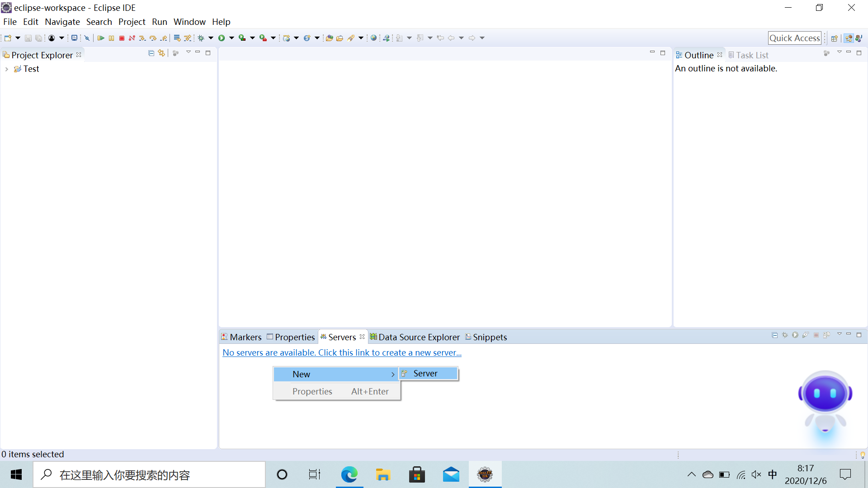Open Microsoft Edge from the taskbar

(x=349, y=475)
